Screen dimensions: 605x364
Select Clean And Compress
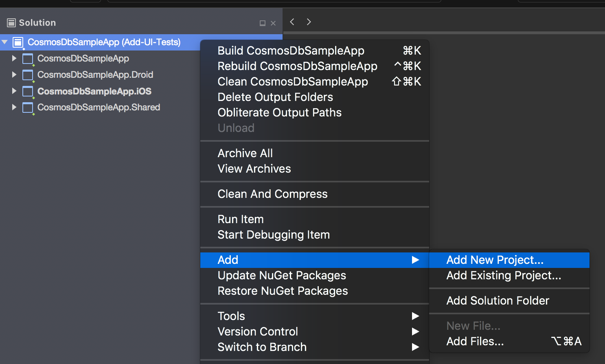pos(315,194)
